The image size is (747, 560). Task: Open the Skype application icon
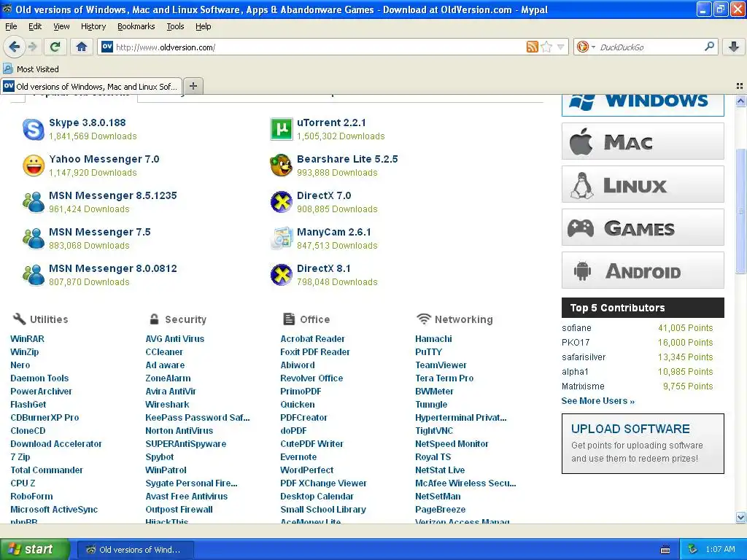(34, 129)
